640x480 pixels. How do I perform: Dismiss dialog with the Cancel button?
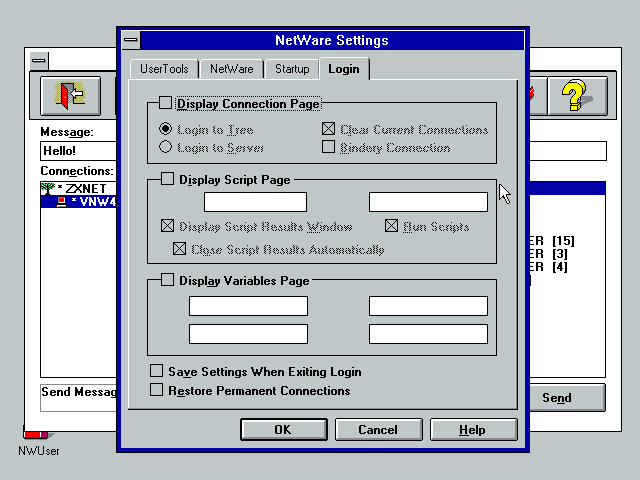(378, 429)
